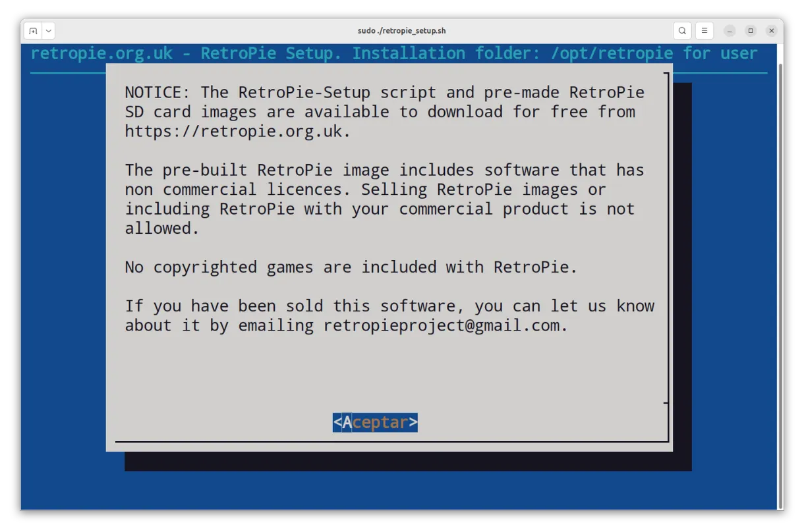Open a new terminal tab

click(x=33, y=31)
